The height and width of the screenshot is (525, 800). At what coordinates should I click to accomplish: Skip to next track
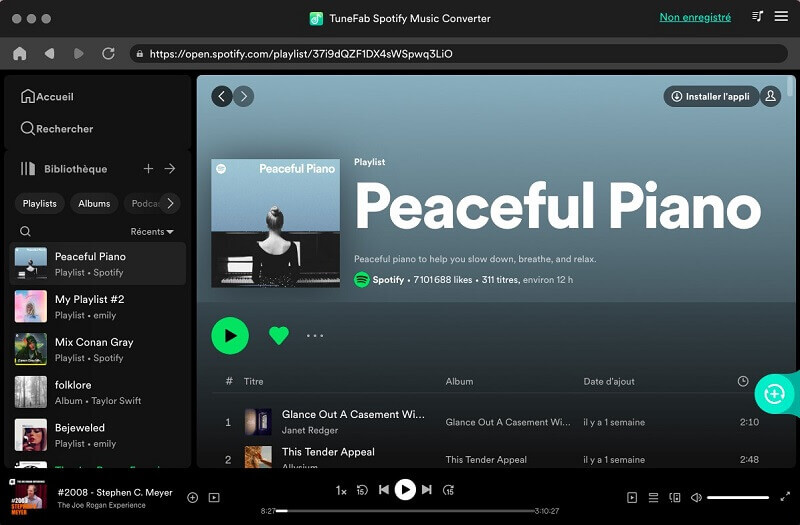click(x=427, y=490)
